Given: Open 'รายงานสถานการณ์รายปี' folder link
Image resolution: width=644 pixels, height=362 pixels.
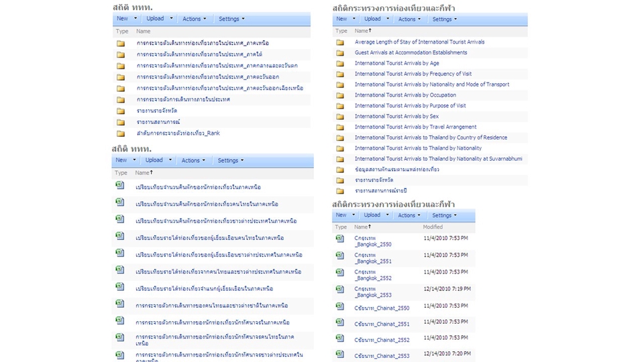Looking at the screenshot, I should [x=381, y=191].
